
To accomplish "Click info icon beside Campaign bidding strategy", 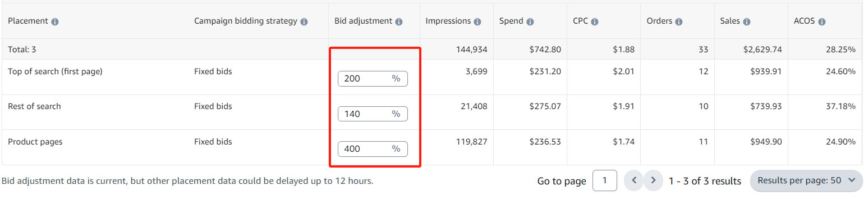I will pyautogui.click(x=304, y=22).
